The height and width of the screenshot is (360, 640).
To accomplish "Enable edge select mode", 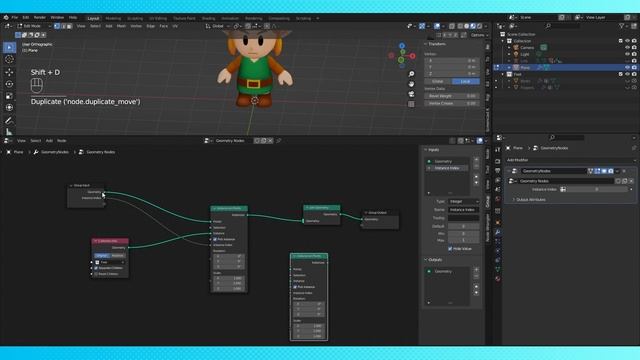I will (63, 26).
